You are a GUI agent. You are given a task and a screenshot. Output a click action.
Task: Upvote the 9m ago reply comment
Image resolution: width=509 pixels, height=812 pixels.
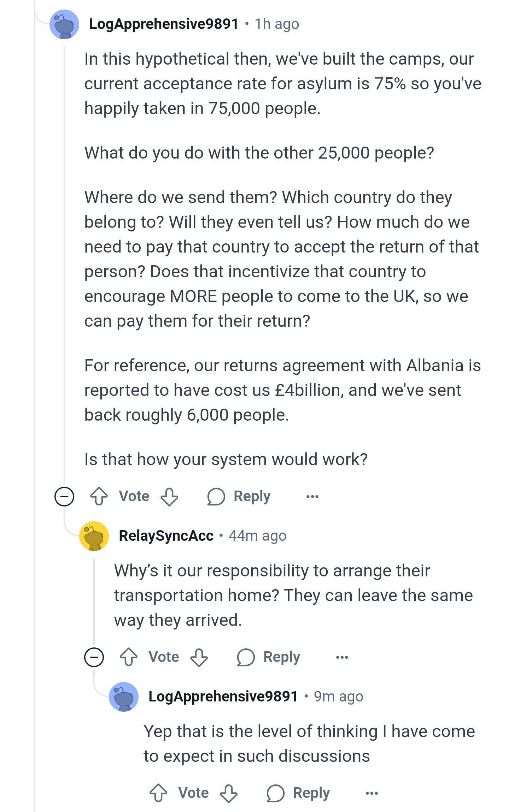click(x=158, y=793)
